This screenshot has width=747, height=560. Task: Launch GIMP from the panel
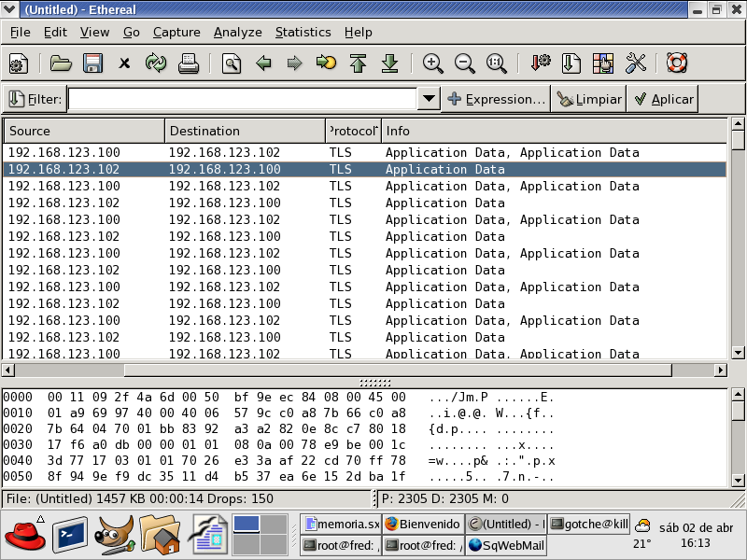click(x=114, y=535)
